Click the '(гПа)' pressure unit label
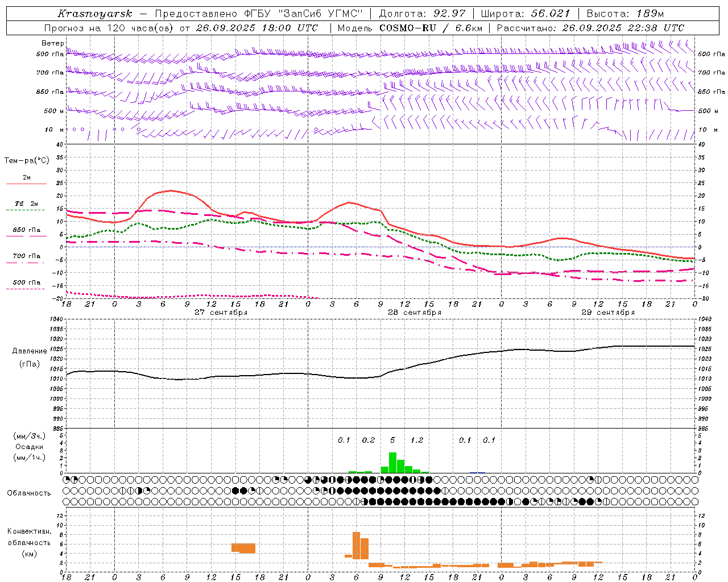Image resolution: width=728 pixels, height=582 pixels. coord(30,364)
